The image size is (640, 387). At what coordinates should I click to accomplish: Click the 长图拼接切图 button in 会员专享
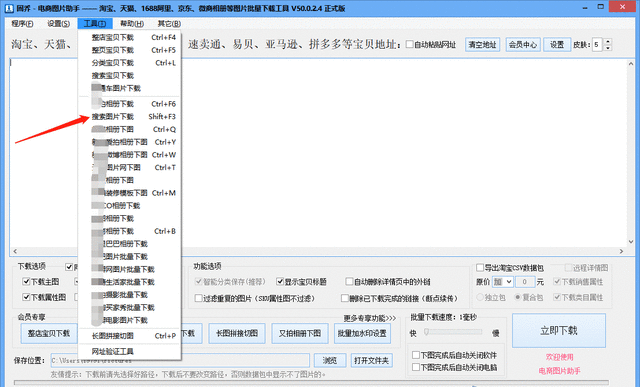[x=237, y=333]
